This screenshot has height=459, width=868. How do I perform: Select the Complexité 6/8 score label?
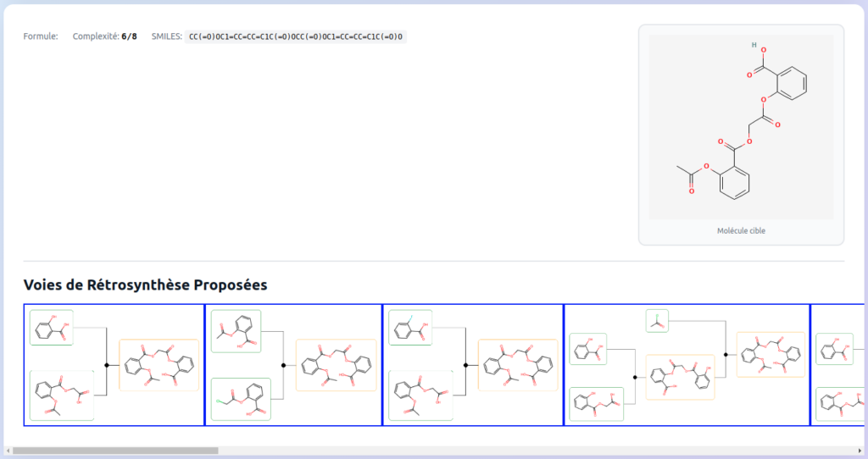click(x=104, y=36)
